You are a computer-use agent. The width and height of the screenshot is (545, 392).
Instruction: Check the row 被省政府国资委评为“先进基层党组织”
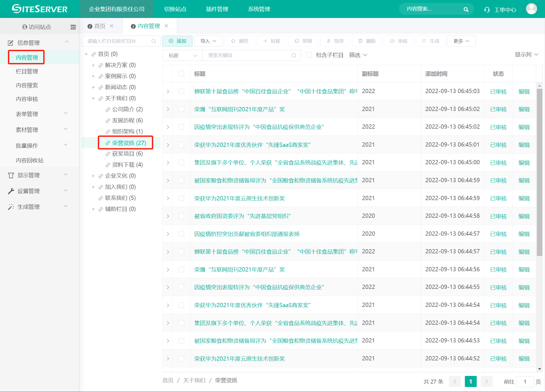(x=181, y=216)
